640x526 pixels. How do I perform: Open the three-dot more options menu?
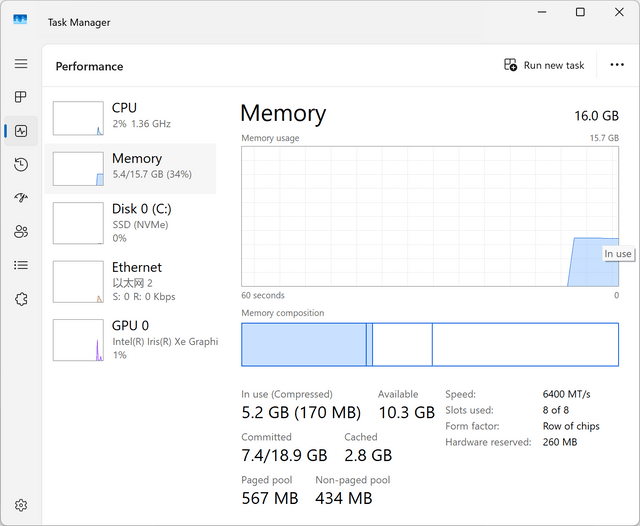click(x=617, y=65)
